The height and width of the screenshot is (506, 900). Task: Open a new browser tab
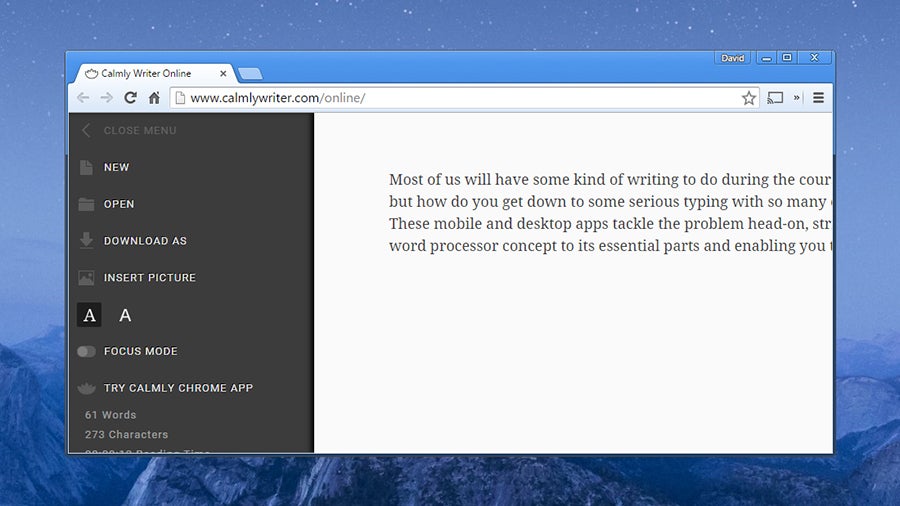[x=250, y=73]
